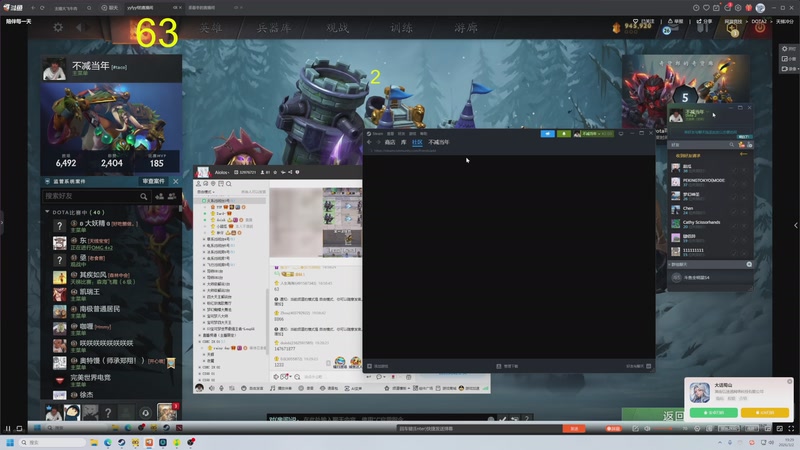Click 添加游戏 at the Steam window bottom left
800x450 pixels.
pyautogui.click(x=378, y=366)
